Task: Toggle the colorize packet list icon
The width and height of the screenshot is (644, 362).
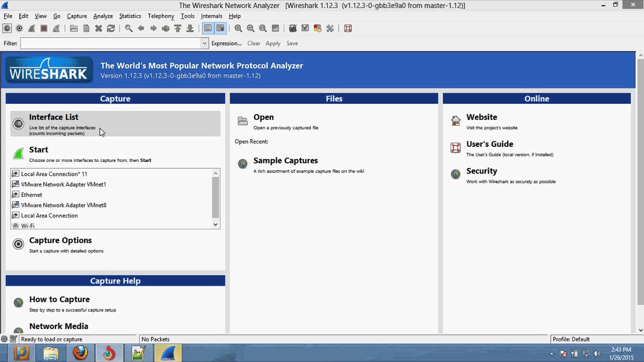Action: pos(208,29)
